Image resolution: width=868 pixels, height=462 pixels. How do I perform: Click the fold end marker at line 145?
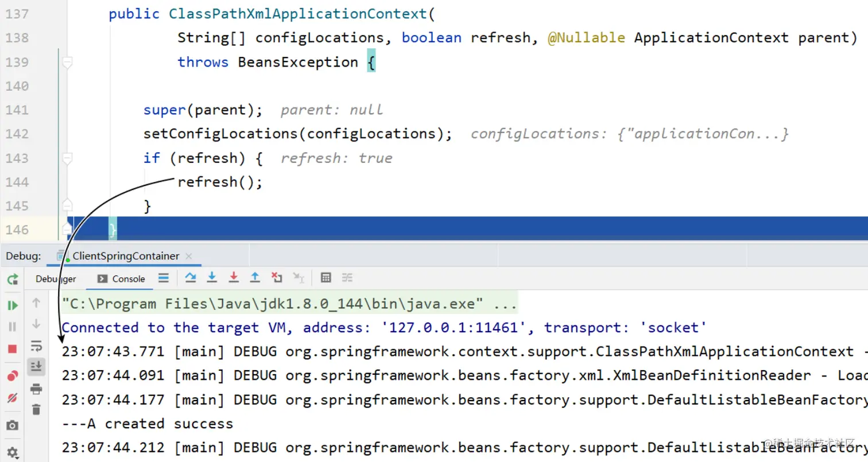pos(67,205)
